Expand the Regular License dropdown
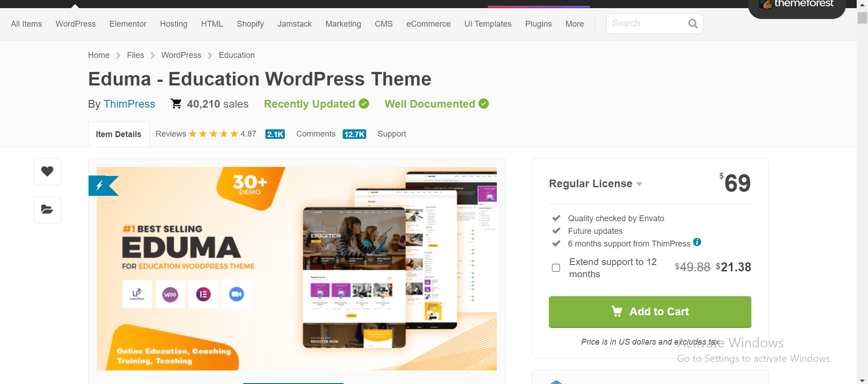 click(595, 184)
